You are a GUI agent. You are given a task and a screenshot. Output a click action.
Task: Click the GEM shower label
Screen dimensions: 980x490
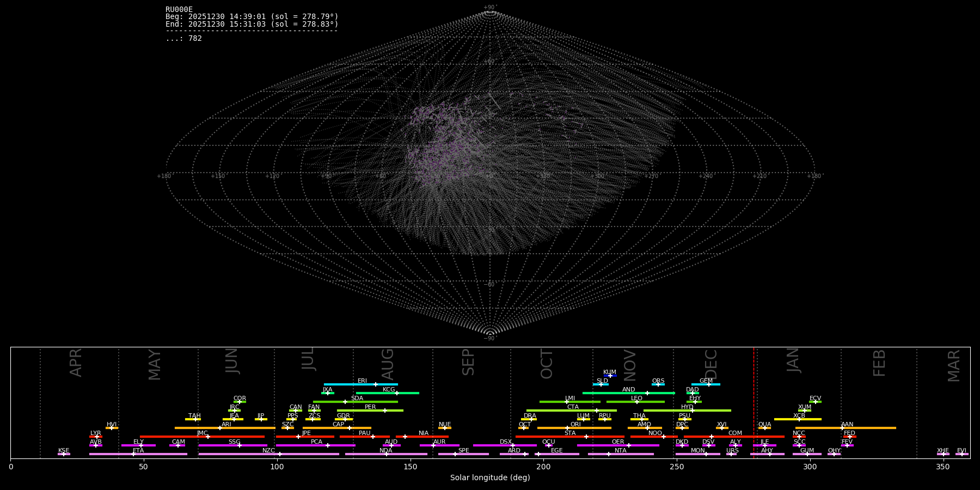pyautogui.click(x=706, y=381)
